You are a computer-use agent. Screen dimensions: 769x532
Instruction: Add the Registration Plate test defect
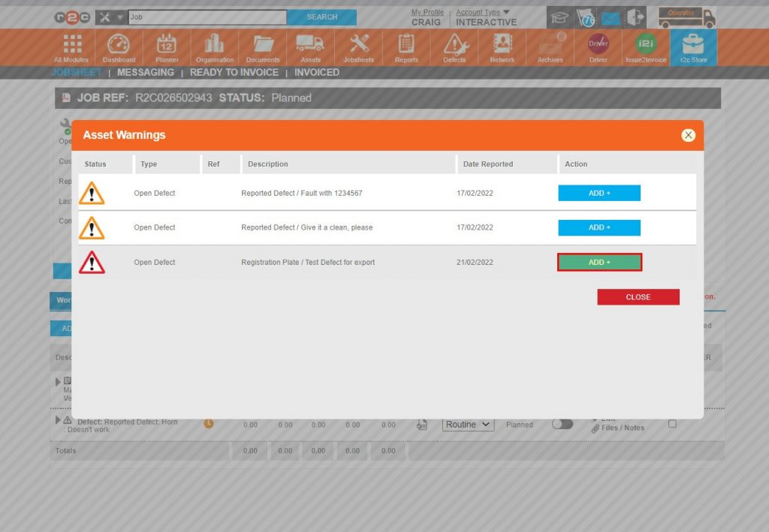pos(599,262)
